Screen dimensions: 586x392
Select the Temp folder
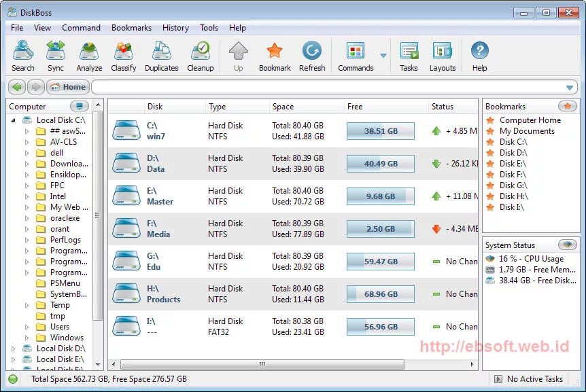pos(60,305)
